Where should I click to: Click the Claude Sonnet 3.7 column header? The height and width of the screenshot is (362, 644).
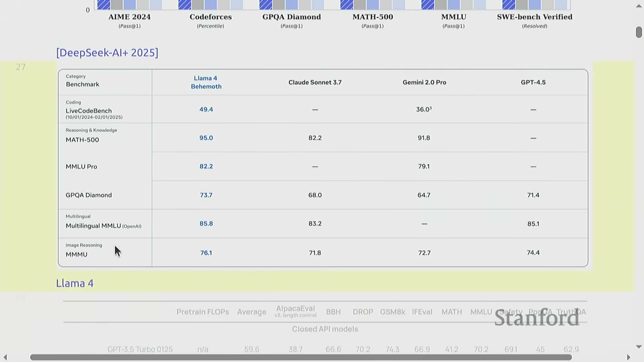coord(315,82)
